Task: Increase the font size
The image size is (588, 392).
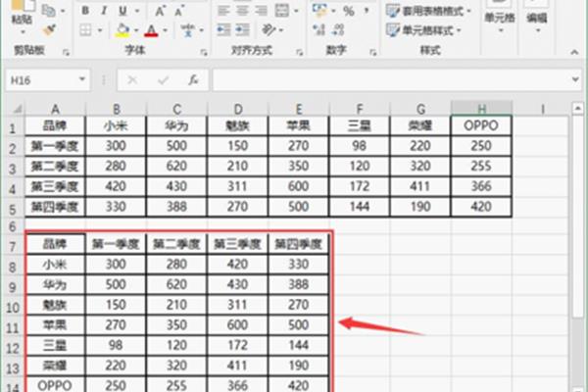Action: [x=160, y=11]
